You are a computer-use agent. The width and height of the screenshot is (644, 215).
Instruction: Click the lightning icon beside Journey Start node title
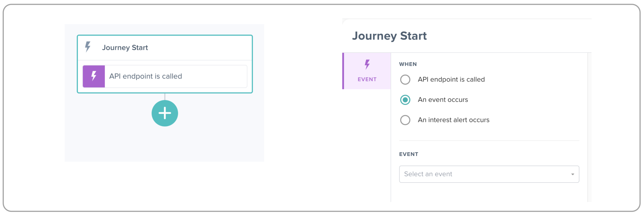click(x=88, y=47)
